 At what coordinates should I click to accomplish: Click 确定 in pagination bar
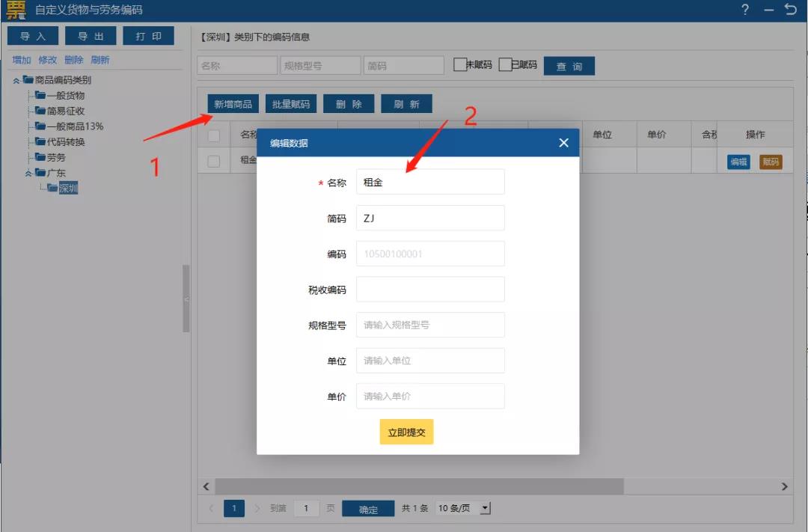[x=368, y=509]
